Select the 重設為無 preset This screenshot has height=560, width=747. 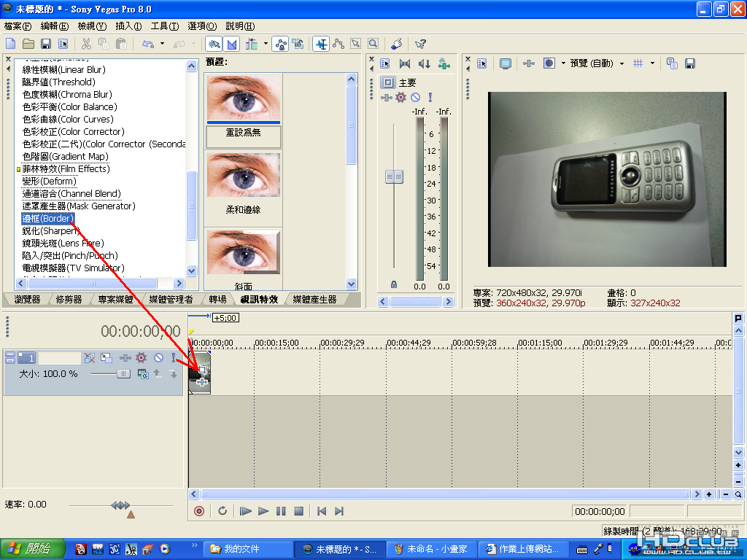(x=244, y=133)
